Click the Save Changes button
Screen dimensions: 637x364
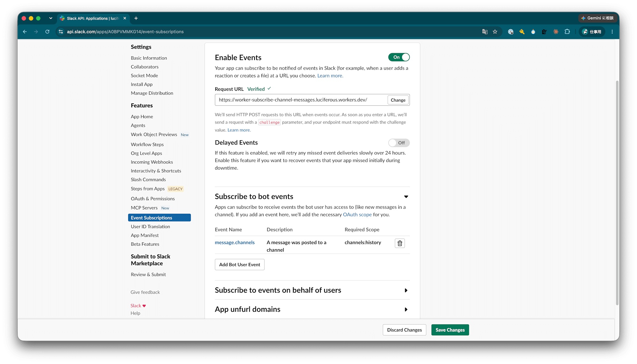pyautogui.click(x=450, y=330)
